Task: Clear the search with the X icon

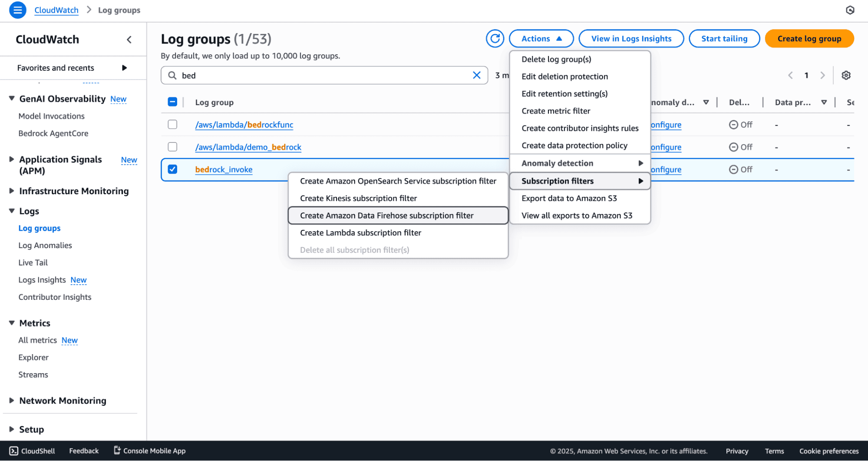Action: [477, 75]
